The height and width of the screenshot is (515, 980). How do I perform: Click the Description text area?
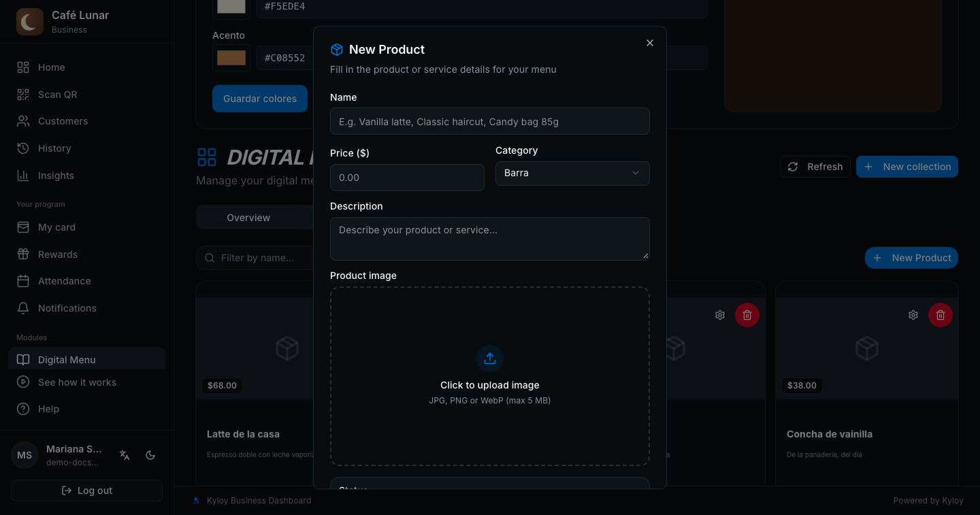(490, 239)
